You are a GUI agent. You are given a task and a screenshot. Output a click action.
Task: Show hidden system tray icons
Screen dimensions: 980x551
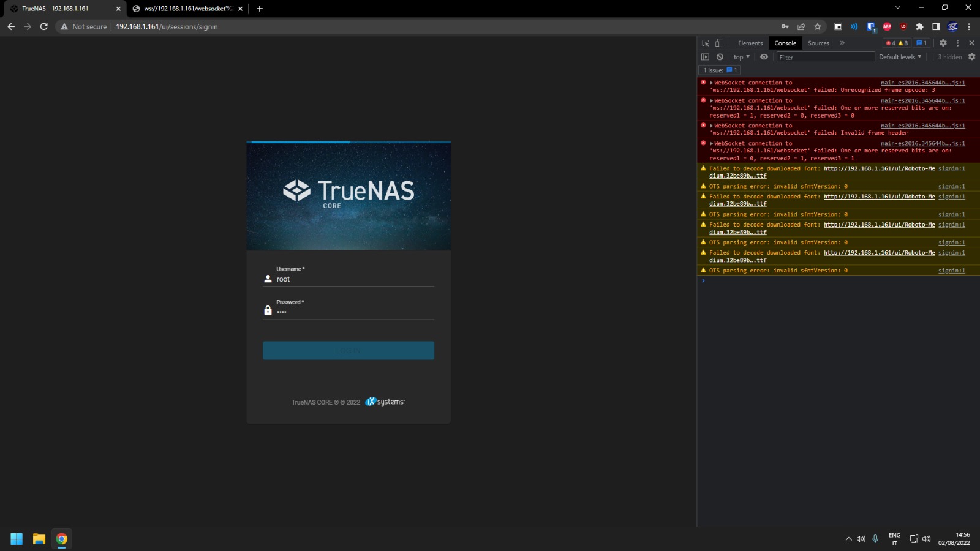point(848,539)
